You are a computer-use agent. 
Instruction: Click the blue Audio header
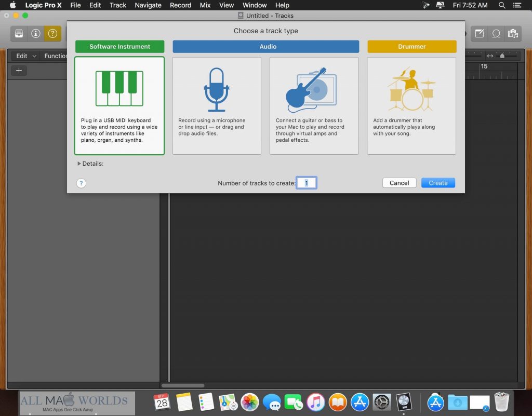(x=265, y=46)
